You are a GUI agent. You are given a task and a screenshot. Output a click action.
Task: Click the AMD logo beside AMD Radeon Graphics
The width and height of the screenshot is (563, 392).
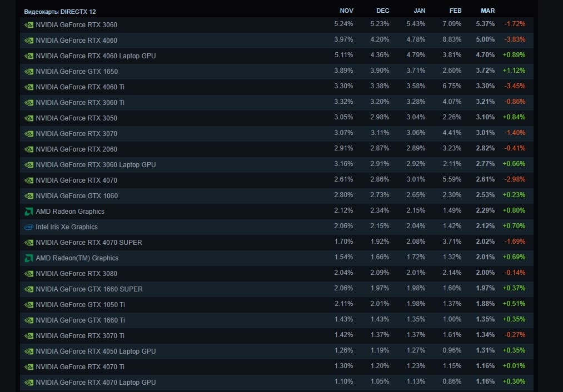(x=29, y=212)
